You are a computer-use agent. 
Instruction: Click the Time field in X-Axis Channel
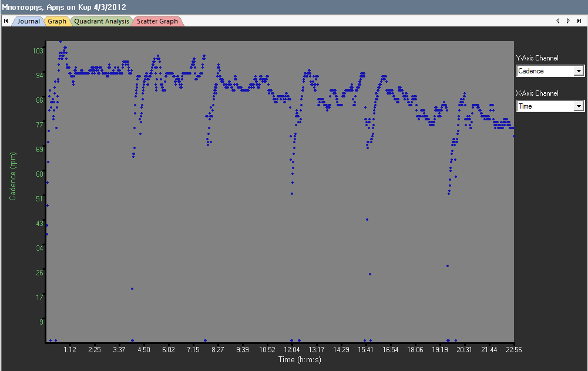pyautogui.click(x=544, y=106)
